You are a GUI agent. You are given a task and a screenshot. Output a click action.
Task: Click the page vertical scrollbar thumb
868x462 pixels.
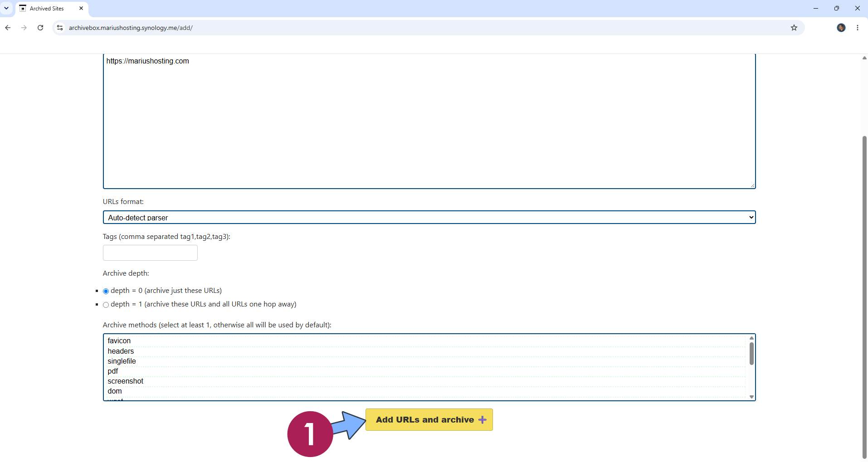864,297
